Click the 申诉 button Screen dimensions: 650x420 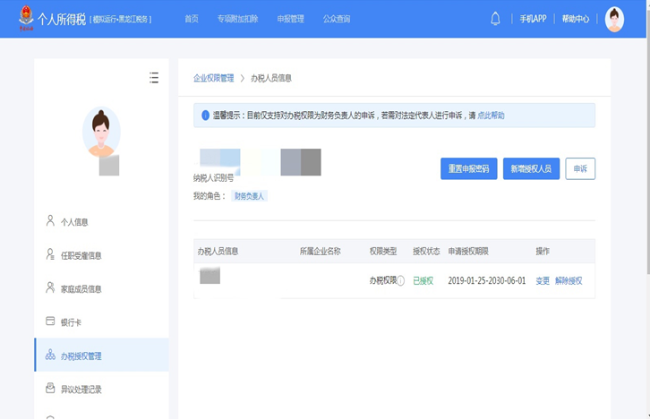[x=580, y=169]
